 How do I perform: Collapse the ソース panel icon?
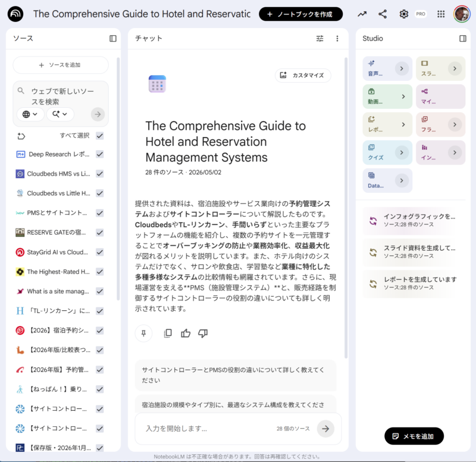[x=113, y=38]
